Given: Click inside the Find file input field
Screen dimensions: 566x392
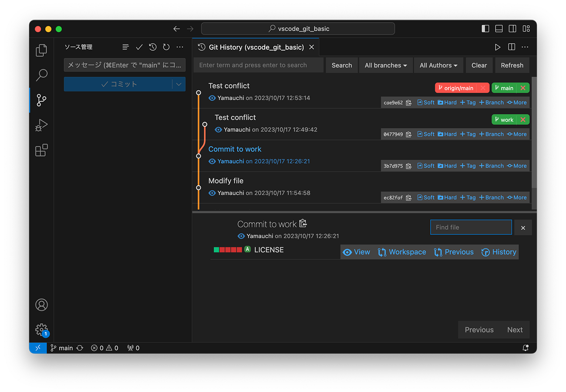Looking at the screenshot, I should coord(471,227).
